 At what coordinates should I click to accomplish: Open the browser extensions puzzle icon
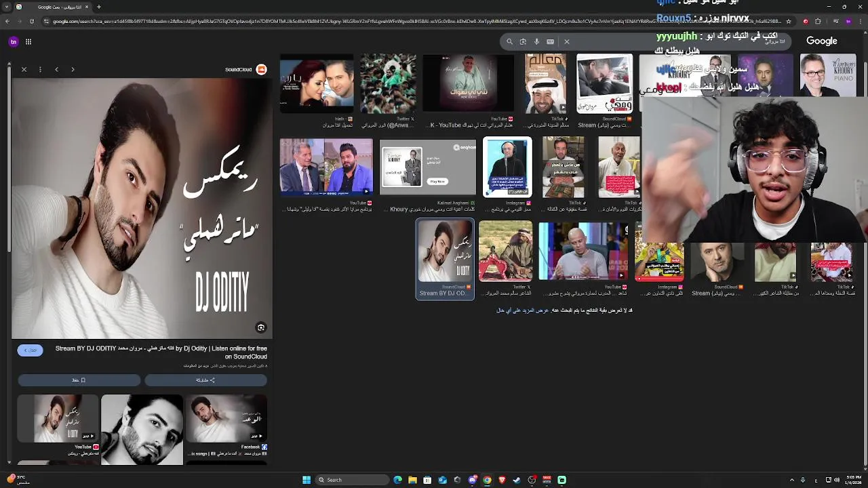[818, 21]
